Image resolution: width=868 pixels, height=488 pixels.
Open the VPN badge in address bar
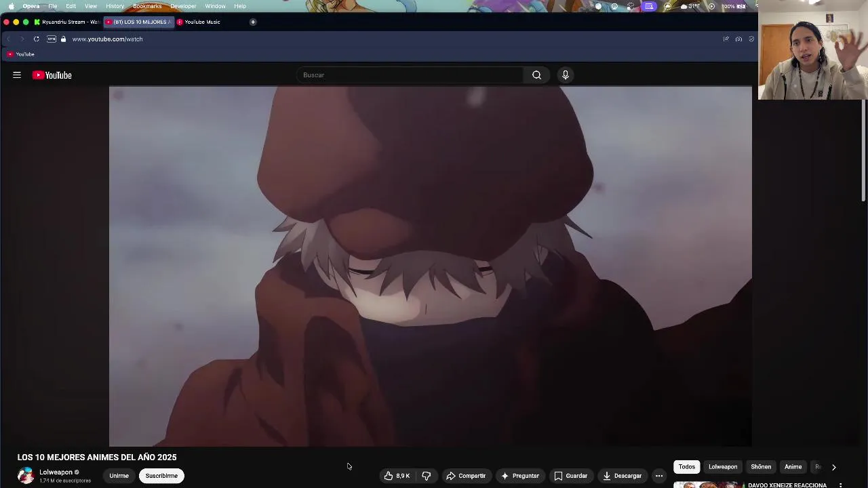(x=52, y=39)
